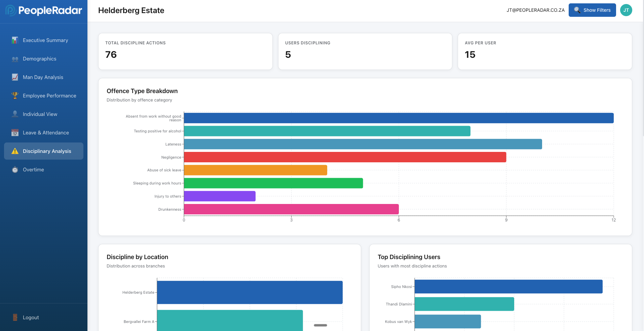
Task: Click the Logout label
Action: 31,317
